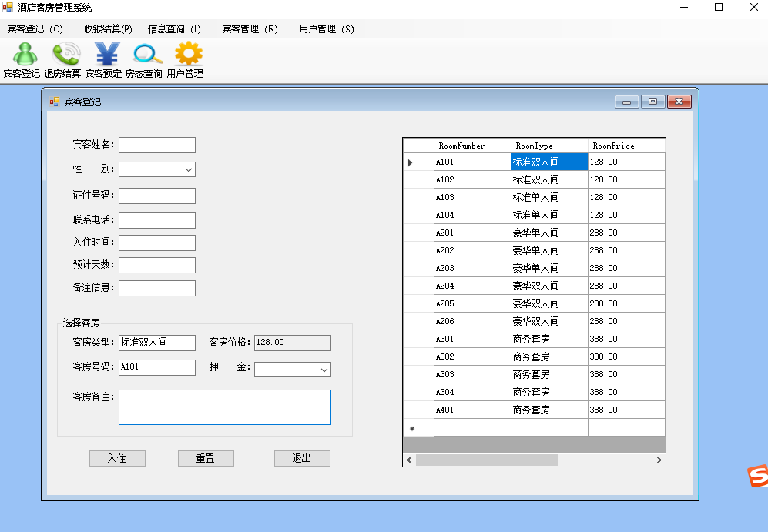Focus the 预计天数 input field

[x=157, y=266]
